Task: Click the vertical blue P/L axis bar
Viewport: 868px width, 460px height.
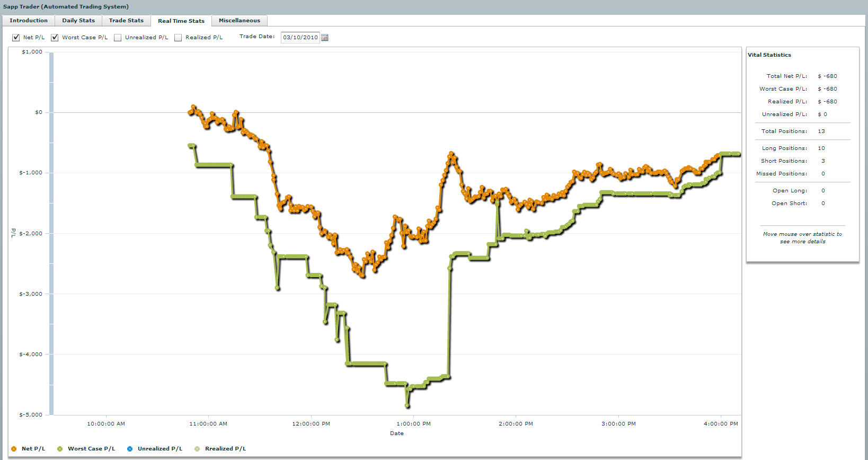Action: tap(51, 233)
